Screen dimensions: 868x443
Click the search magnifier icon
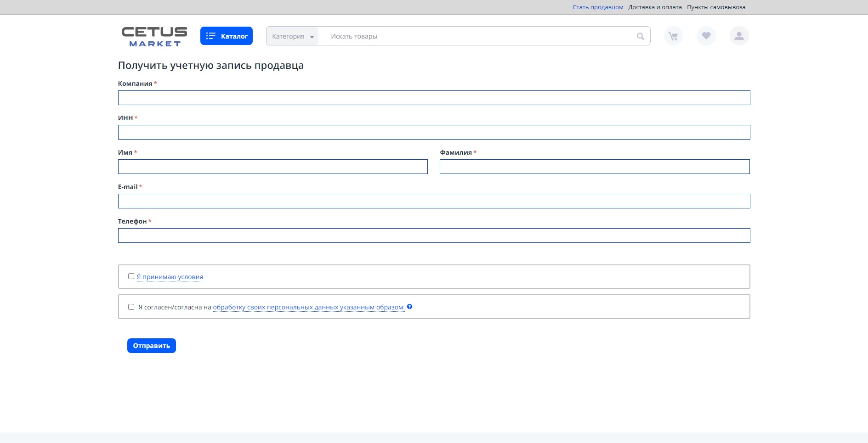(640, 36)
